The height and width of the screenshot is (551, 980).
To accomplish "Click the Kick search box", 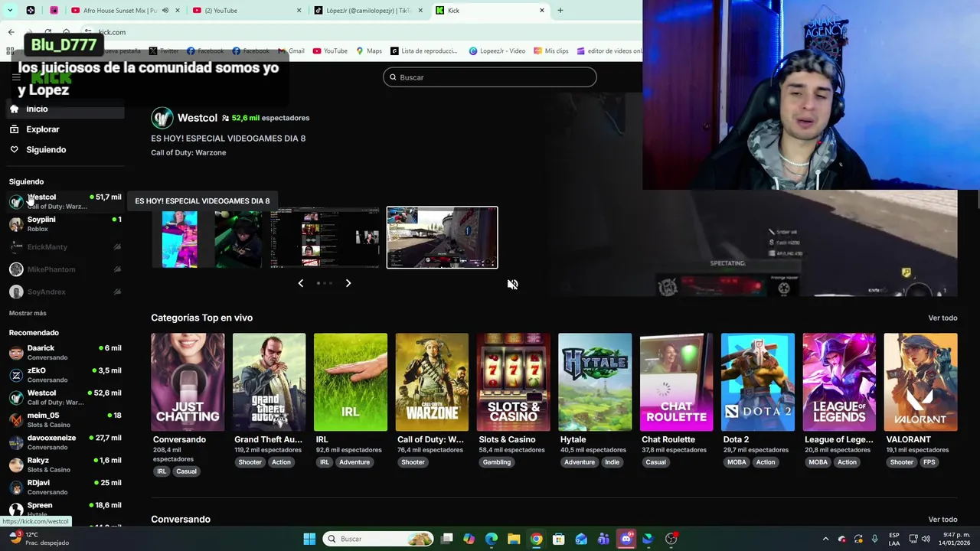I will point(490,77).
